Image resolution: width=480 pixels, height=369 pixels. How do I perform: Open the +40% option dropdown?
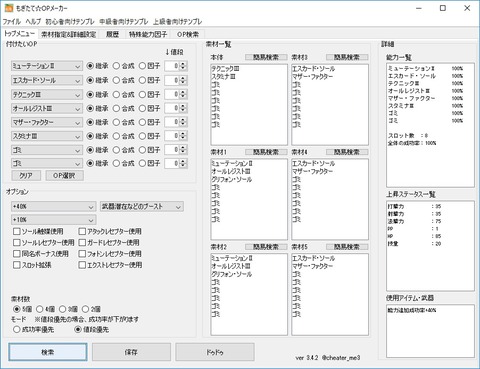tap(53, 207)
